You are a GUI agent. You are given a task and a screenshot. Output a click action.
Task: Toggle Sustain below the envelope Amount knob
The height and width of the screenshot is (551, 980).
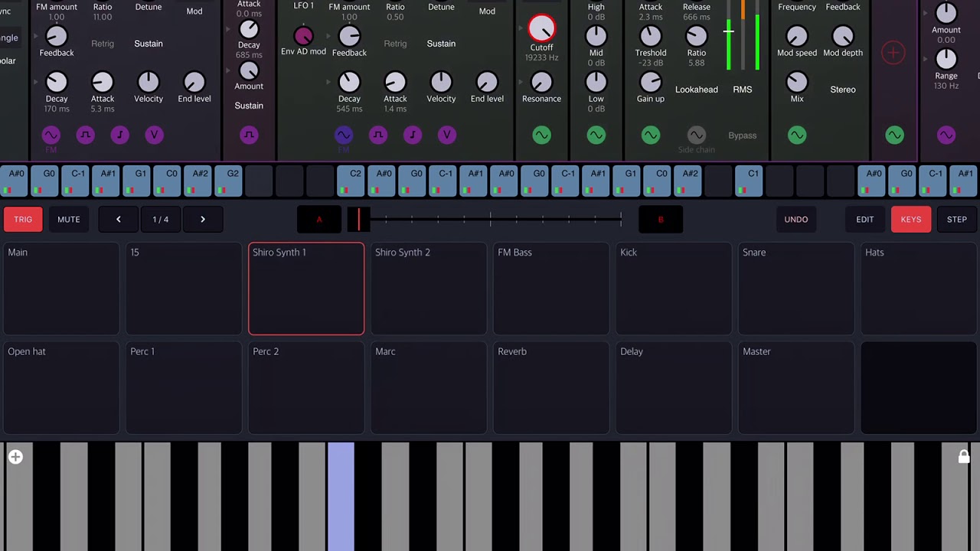coord(249,106)
